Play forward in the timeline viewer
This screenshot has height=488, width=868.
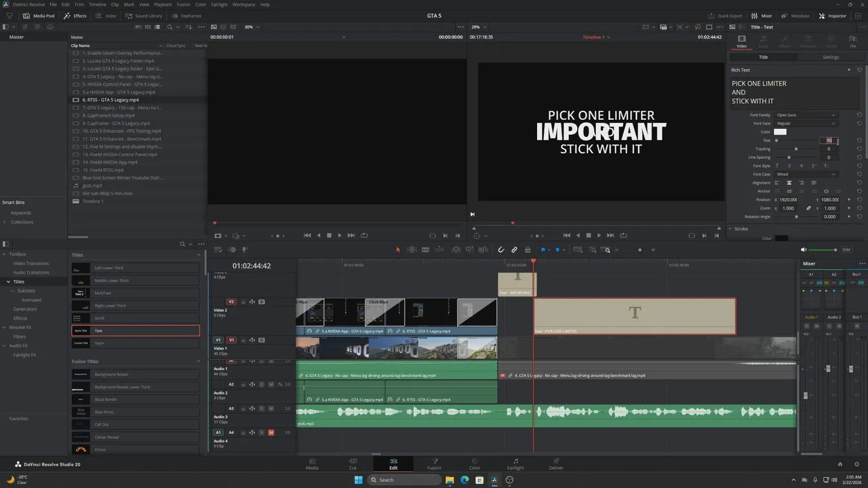pyautogui.click(x=599, y=235)
